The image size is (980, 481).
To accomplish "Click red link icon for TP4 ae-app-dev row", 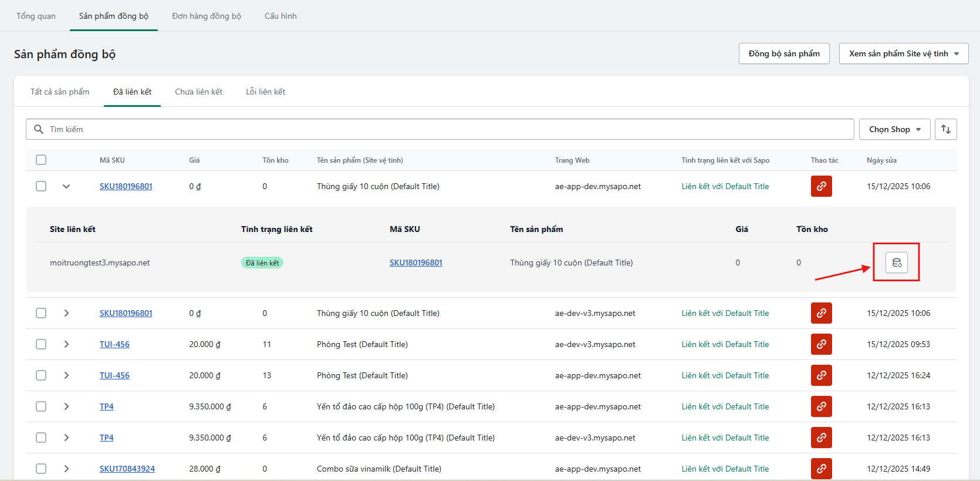I will (821, 406).
